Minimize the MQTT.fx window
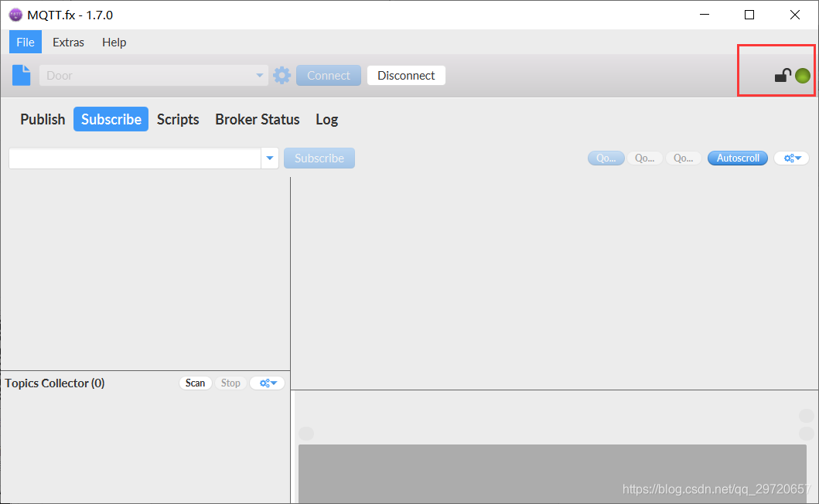The image size is (819, 504). [x=705, y=15]
